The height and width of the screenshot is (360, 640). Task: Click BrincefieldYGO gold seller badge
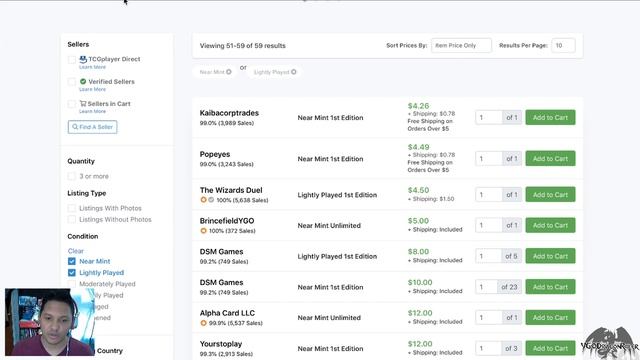pyautogui.click(x=203, y=231)
